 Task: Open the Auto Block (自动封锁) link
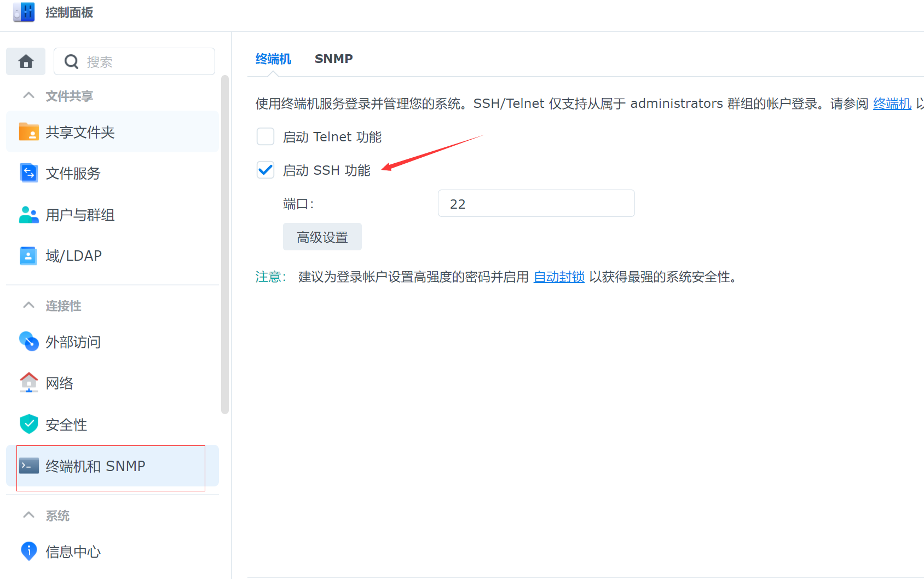point(559,277)
